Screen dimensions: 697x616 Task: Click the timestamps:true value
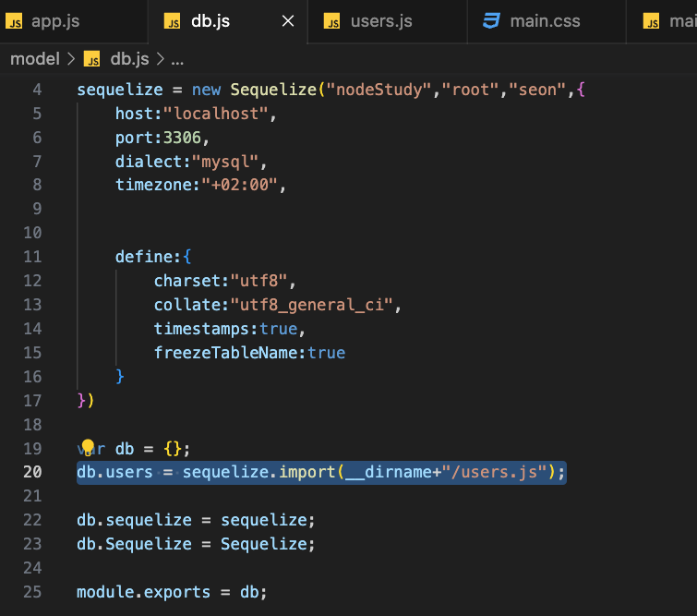click(279, 329)
